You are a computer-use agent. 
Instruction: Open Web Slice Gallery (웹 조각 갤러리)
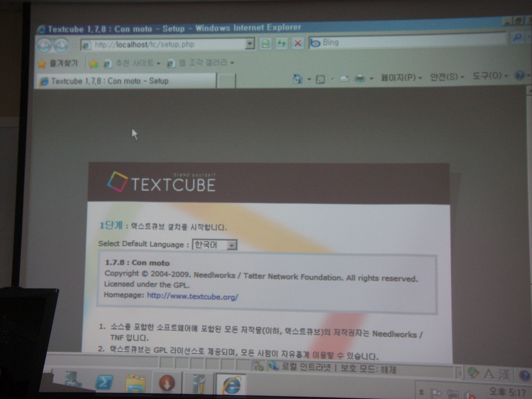200,63
